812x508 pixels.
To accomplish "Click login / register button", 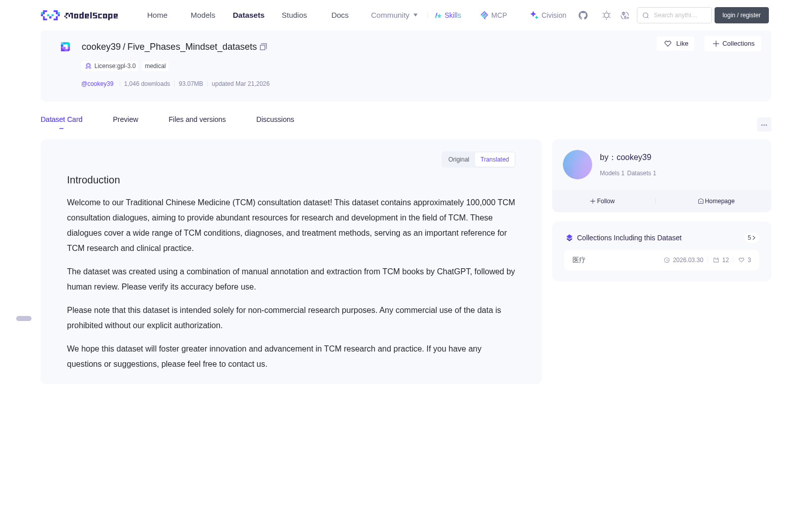I will (x=741, y=15).
